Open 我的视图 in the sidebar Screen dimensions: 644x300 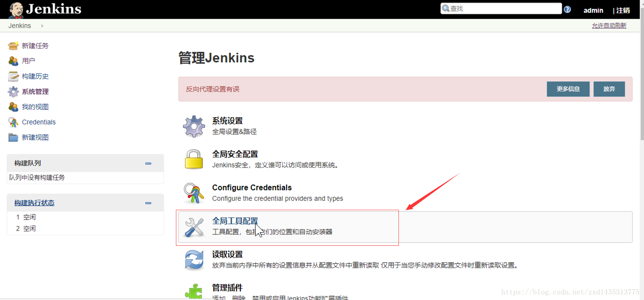pyautogui.click(x=35, y=107)
